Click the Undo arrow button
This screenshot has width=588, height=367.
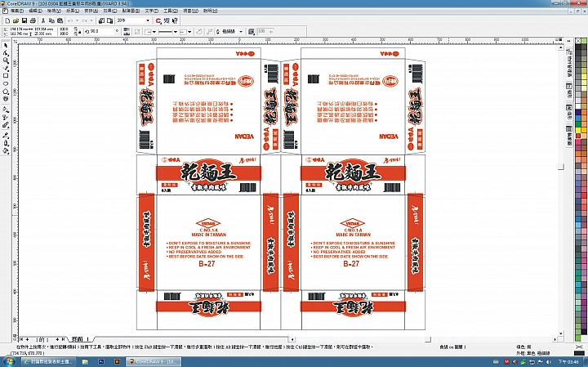[70, 20]
